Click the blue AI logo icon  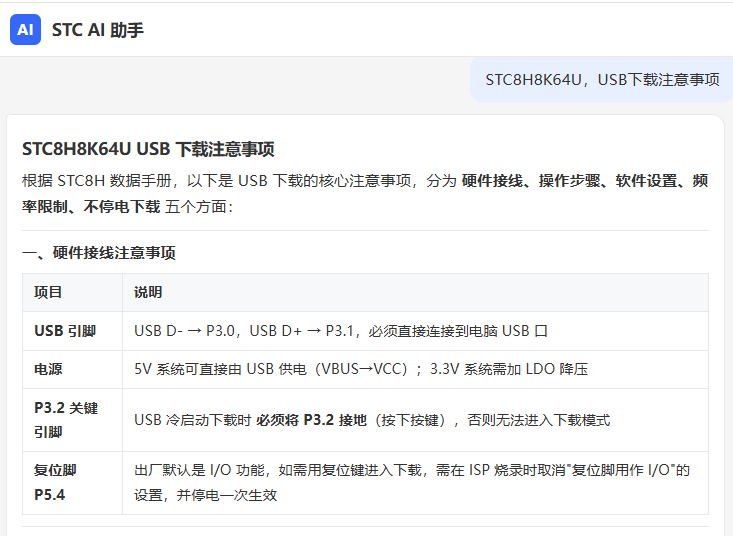coord(25,29)
